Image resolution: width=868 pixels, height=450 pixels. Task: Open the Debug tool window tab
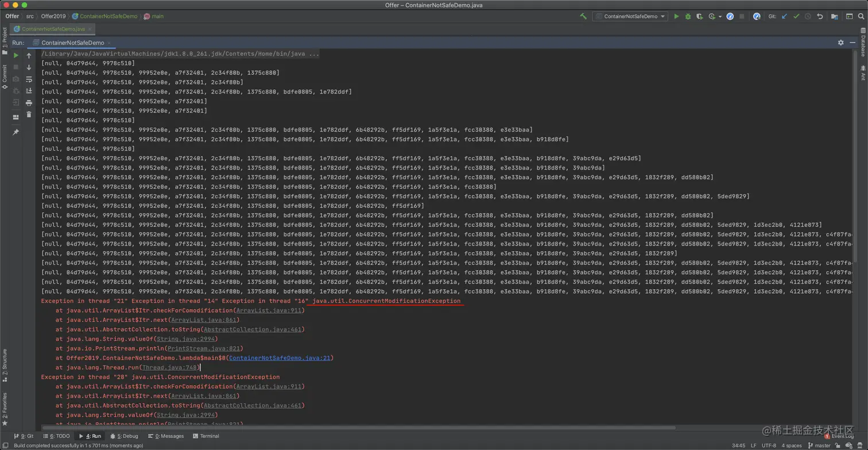click(x=124, y=436)
